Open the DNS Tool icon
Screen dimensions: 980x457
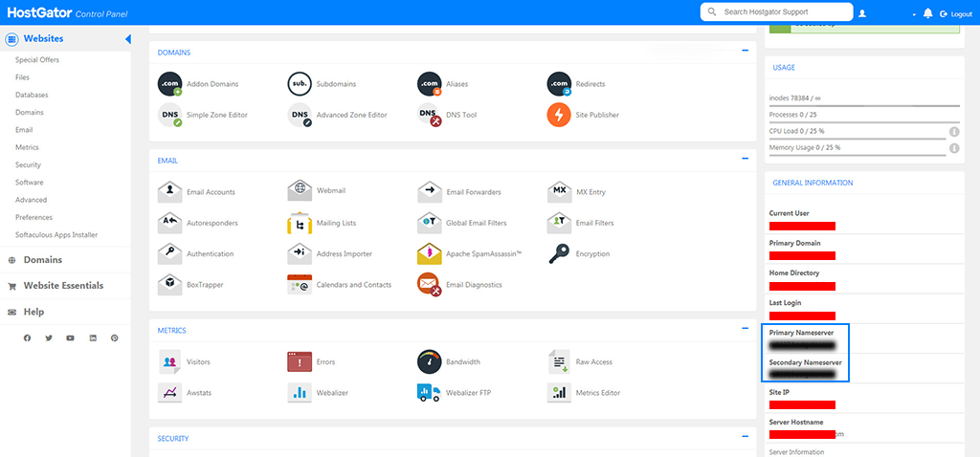pos(430,115)
